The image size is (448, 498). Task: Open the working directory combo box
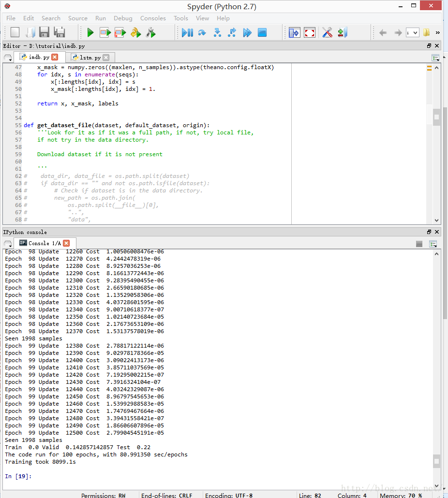click(412, 32)
